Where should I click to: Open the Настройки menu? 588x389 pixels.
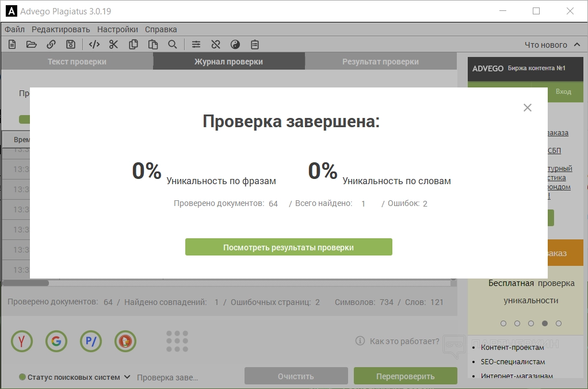tap(117, 29)
